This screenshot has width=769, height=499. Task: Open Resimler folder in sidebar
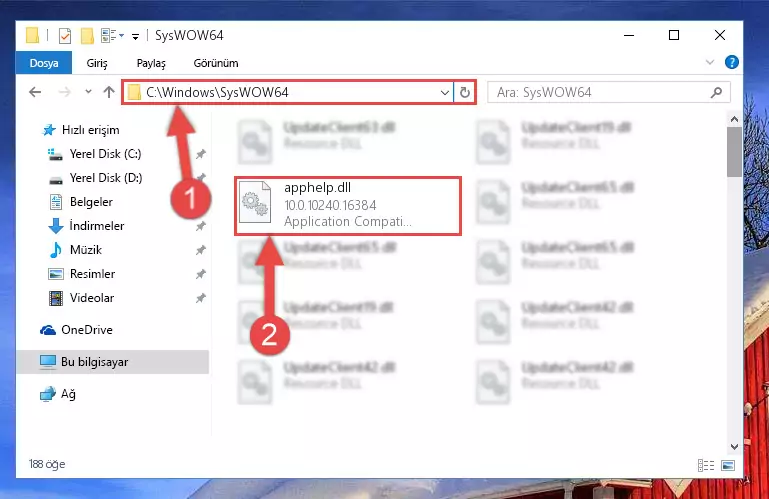(82, 274)
